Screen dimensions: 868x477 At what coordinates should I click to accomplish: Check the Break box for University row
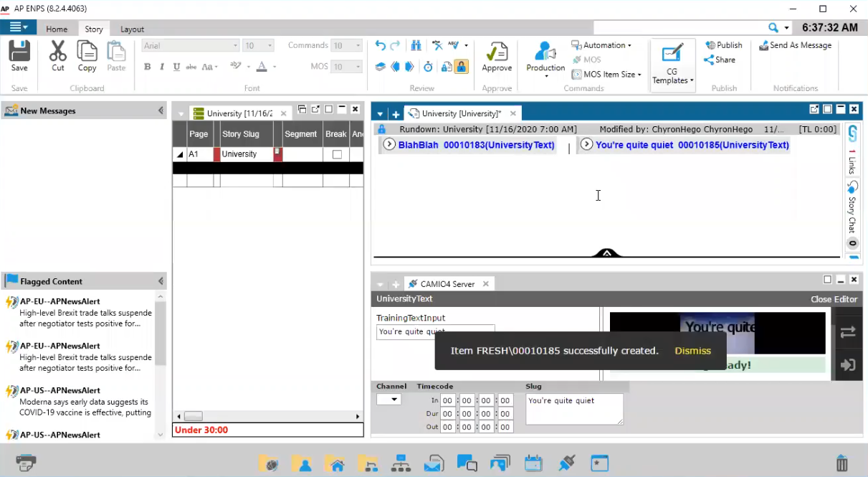click(337, 154)
